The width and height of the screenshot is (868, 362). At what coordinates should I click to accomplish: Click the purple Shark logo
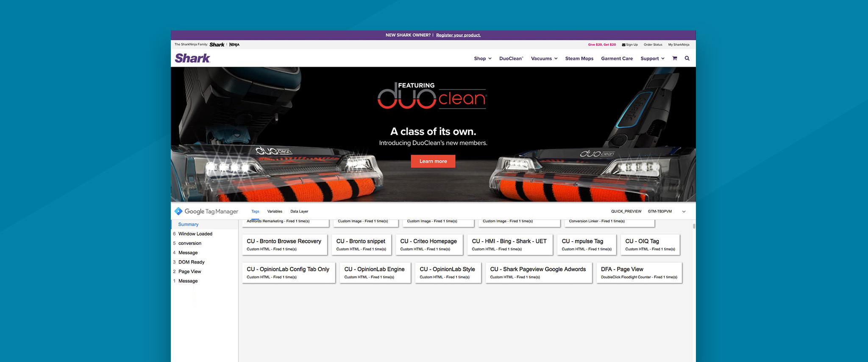[192, 58]
